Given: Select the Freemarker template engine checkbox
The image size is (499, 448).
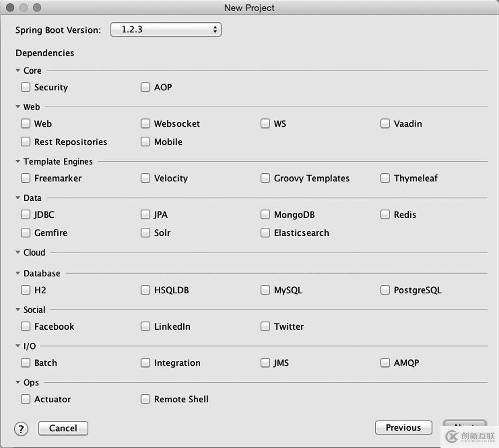Looking at the screenshot, I should (25, 178).
